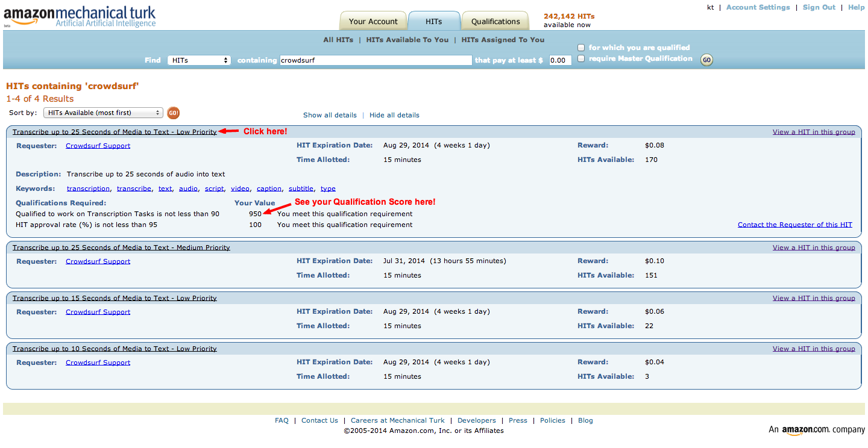The image size is (868, 448).
Task: Open the Qualifications tab
Action: point(495,21)
